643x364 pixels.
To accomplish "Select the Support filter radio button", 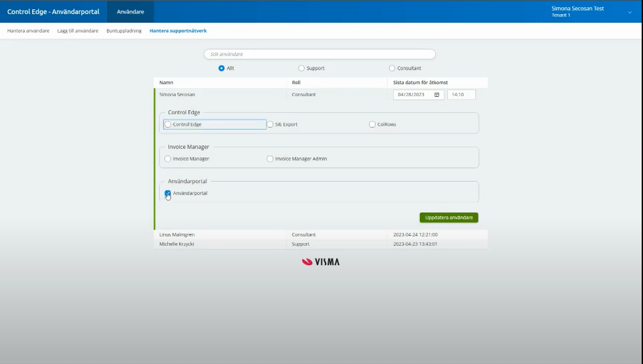I will (301, 68).
